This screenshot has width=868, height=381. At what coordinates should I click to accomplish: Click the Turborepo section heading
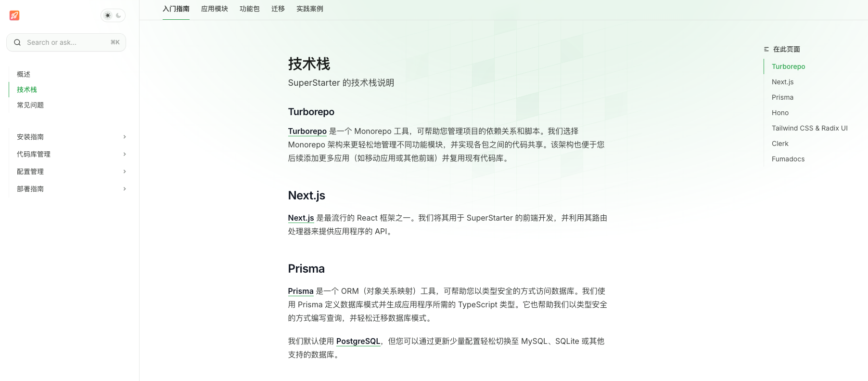point(311,112)
